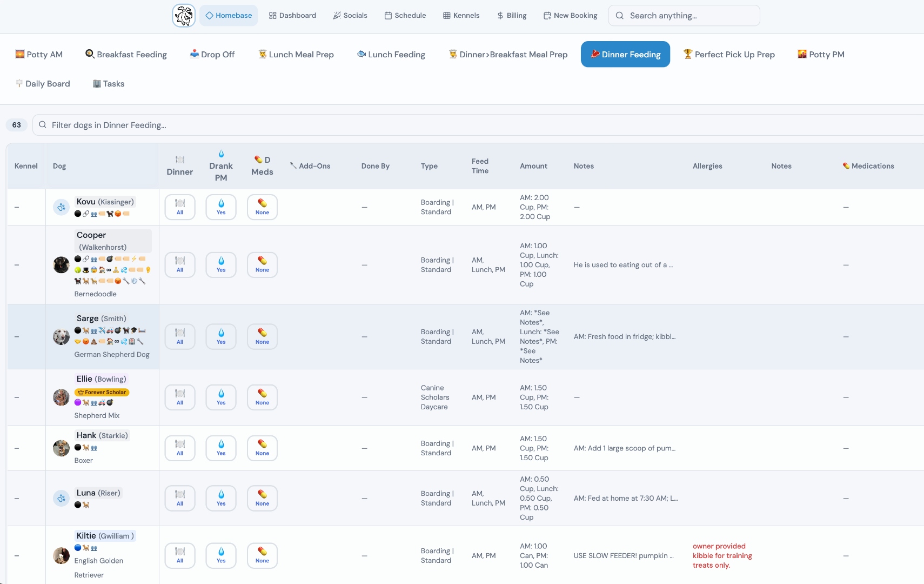Toggle Sarge's Drank PM 'Yes' button

click(x=221, y=336)
